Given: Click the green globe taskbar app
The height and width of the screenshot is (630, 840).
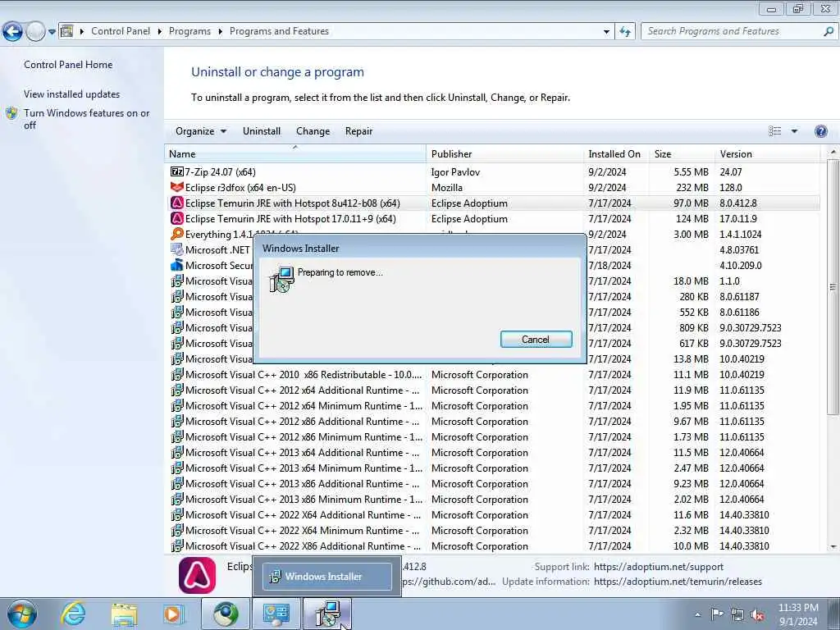Looking at the screenshot, I should pos(226,614).
